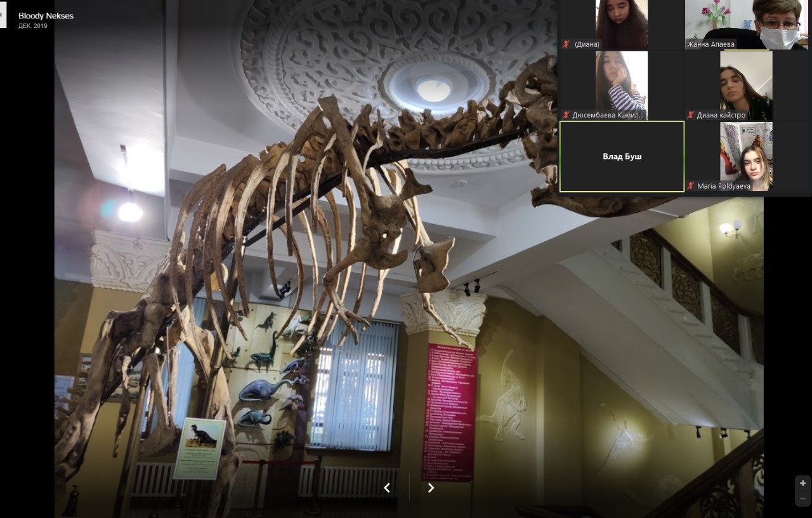The height and width of the screenshot is (518, 812).
Task: Click muted mic icon beside Диана кайстро
Action: pyautogui.click(x=690, y=116)
